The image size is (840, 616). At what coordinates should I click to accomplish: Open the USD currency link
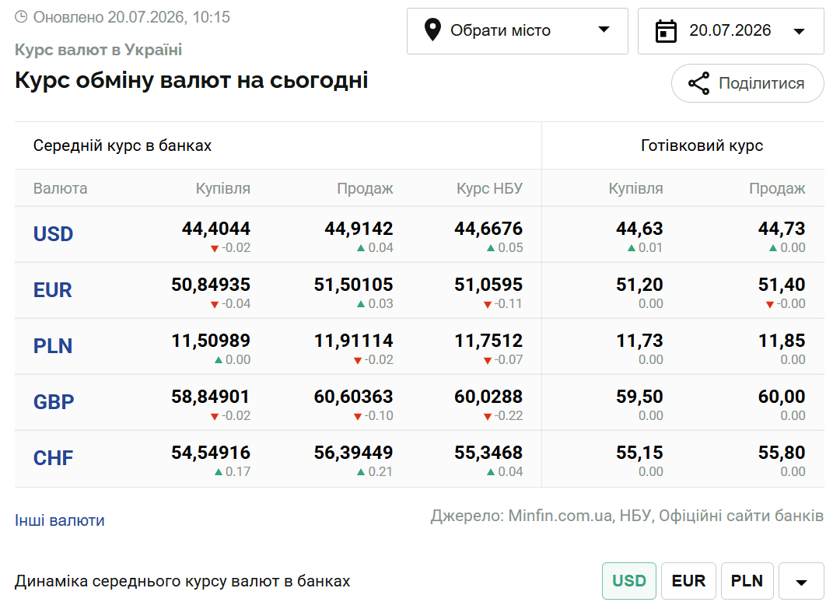[x=53, y=234]
